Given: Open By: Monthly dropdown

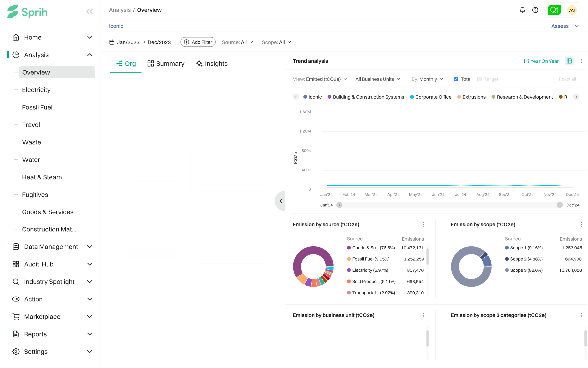Looking at the screenshot, I should click(427, 79).
